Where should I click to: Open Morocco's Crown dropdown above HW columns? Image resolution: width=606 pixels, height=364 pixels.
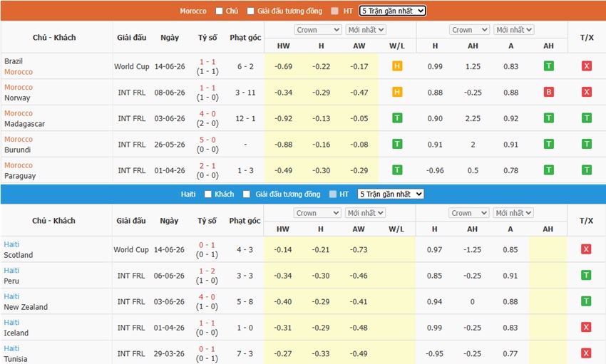tap(318, 30)
